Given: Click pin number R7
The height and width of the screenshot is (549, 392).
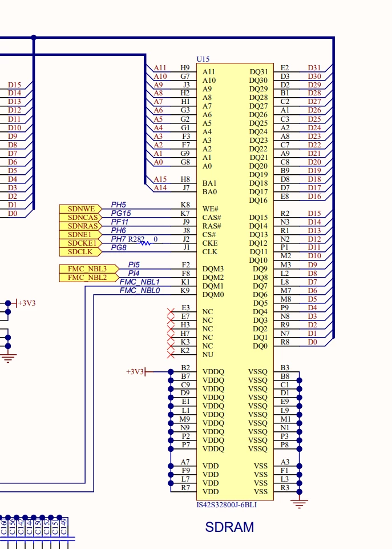Looking at the screenshot, I should tap(185, 487).
